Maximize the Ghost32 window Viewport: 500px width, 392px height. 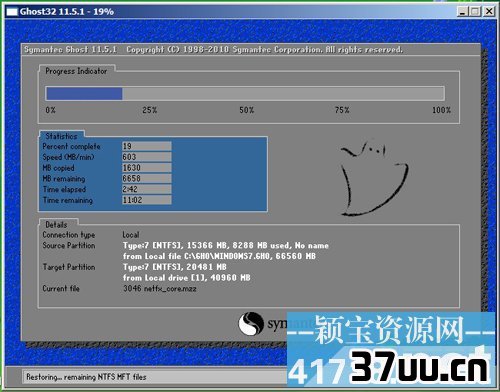[475, 12]
